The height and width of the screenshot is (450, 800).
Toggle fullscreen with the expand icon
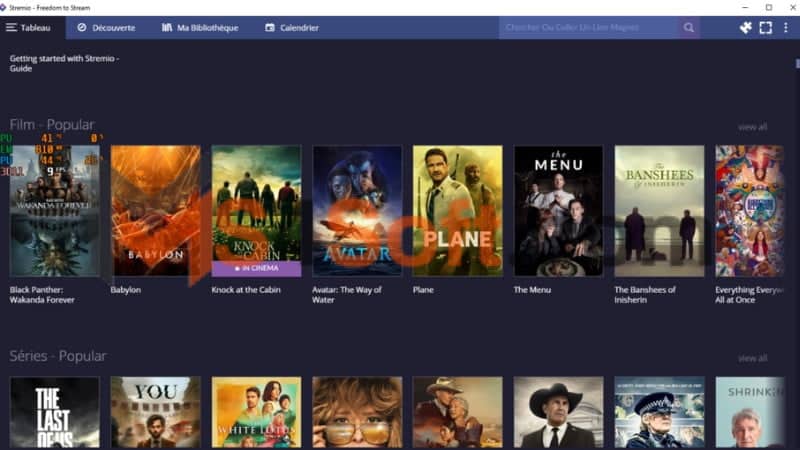pyautogui.click(x=766, y=28)
